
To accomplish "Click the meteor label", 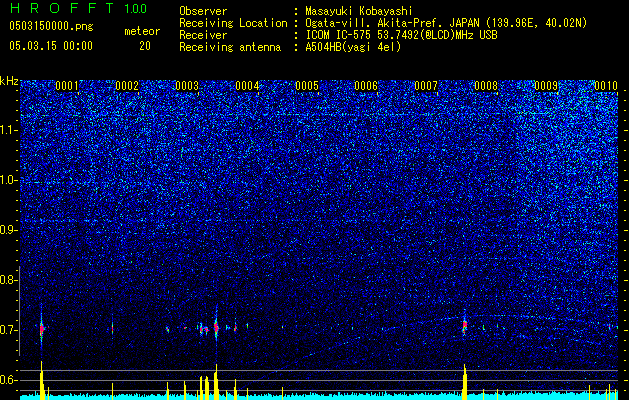I will pos(142,31).
